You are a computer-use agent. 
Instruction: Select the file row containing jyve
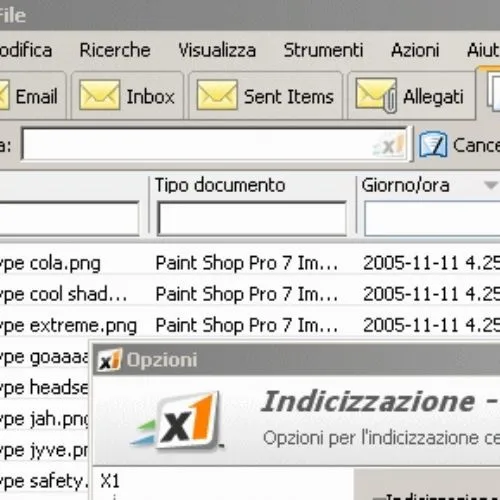pos(45,450)
